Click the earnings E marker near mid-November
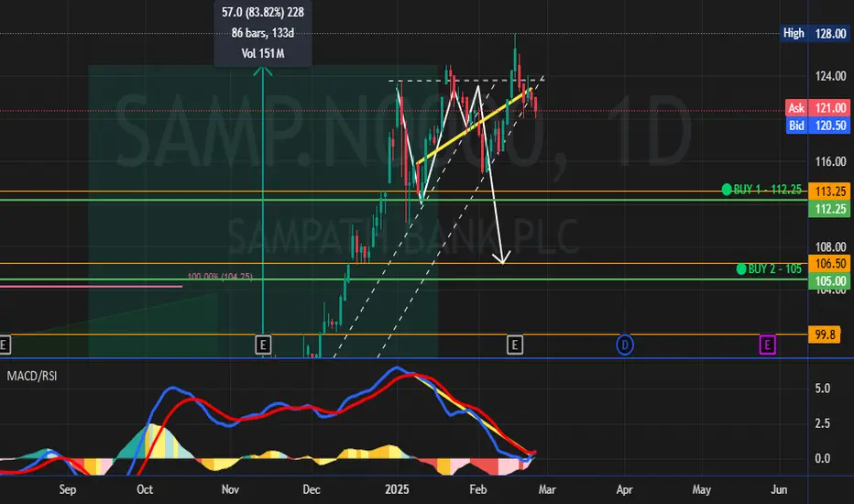 (263, 345)
